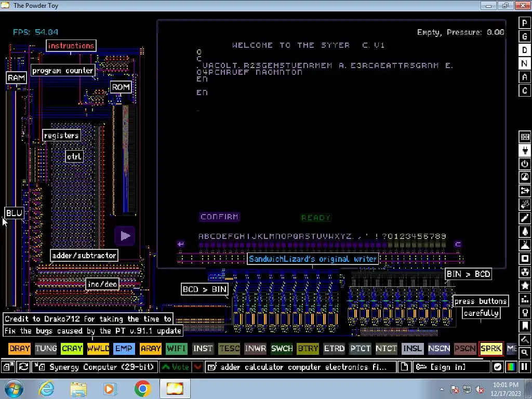Open simulation options checkmark icon
Viewport: 532px width, 399px height.
(497, 367)
